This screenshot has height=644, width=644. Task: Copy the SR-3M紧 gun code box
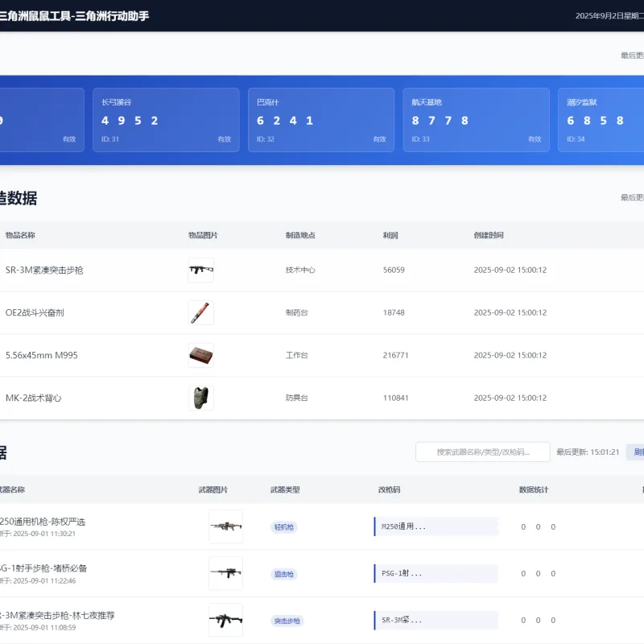[436, 620]
